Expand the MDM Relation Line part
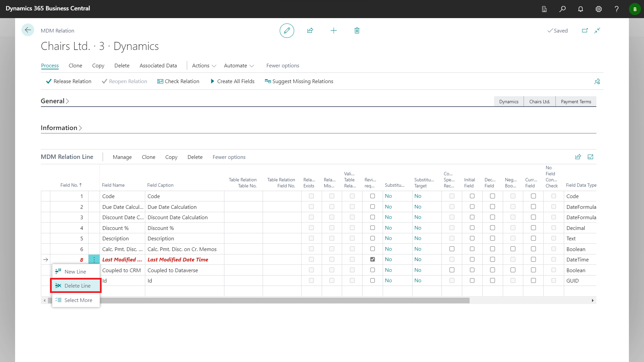 point(590,157)
